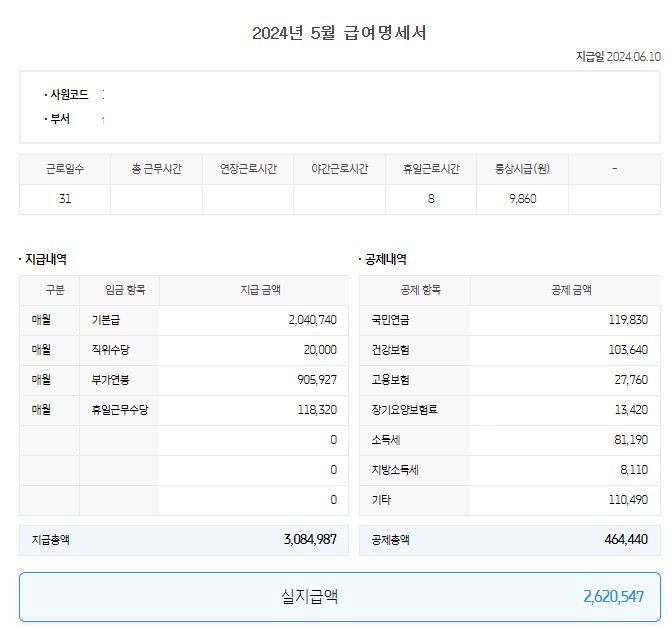Click the 총 근무시간 column header
This screenshot has height=627, width=672.
(156, 169)
